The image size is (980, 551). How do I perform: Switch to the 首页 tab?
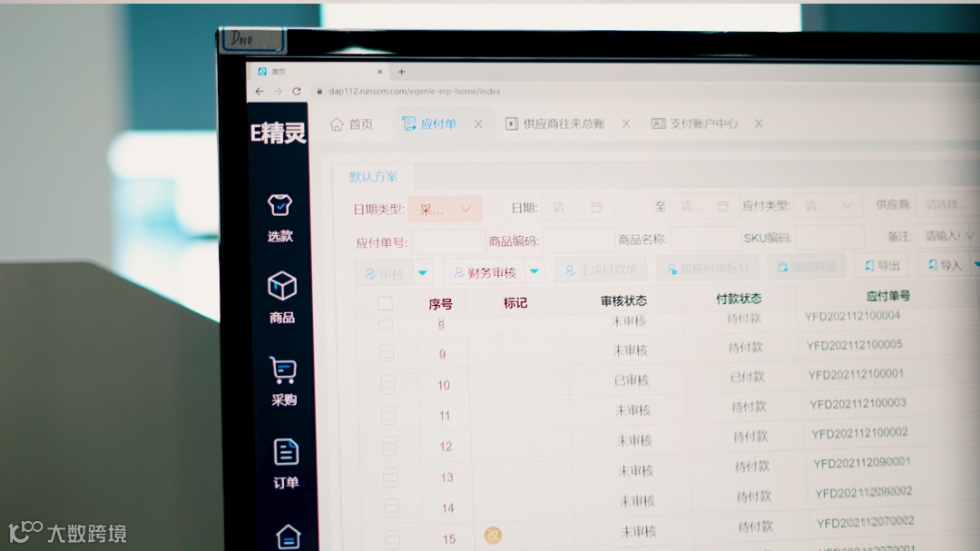point(352,123)
